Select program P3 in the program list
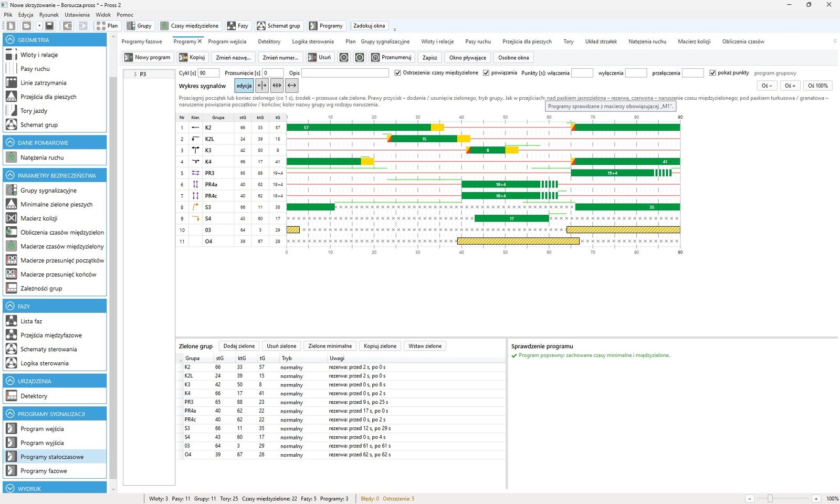 (x=149, y=74)
